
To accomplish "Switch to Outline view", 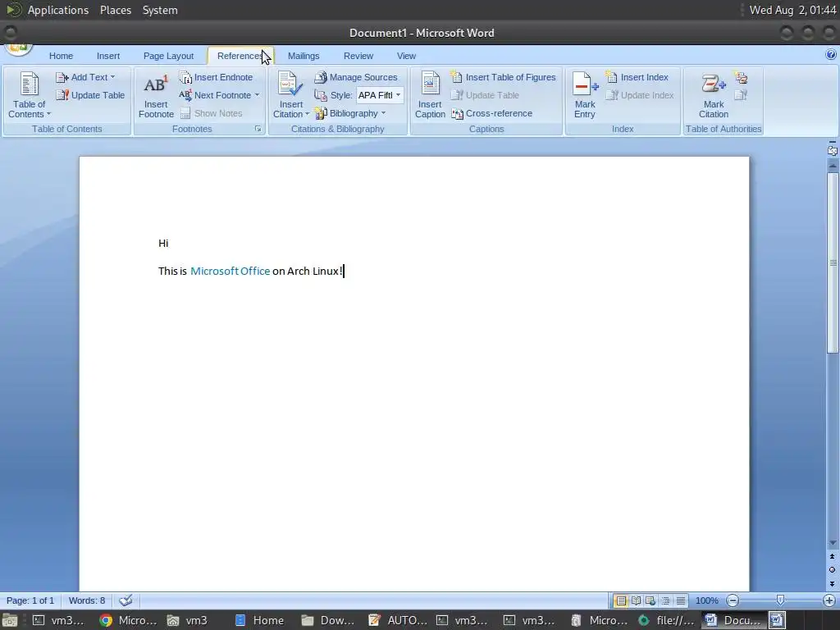I will pyautogui.click(x=665, y=600).
